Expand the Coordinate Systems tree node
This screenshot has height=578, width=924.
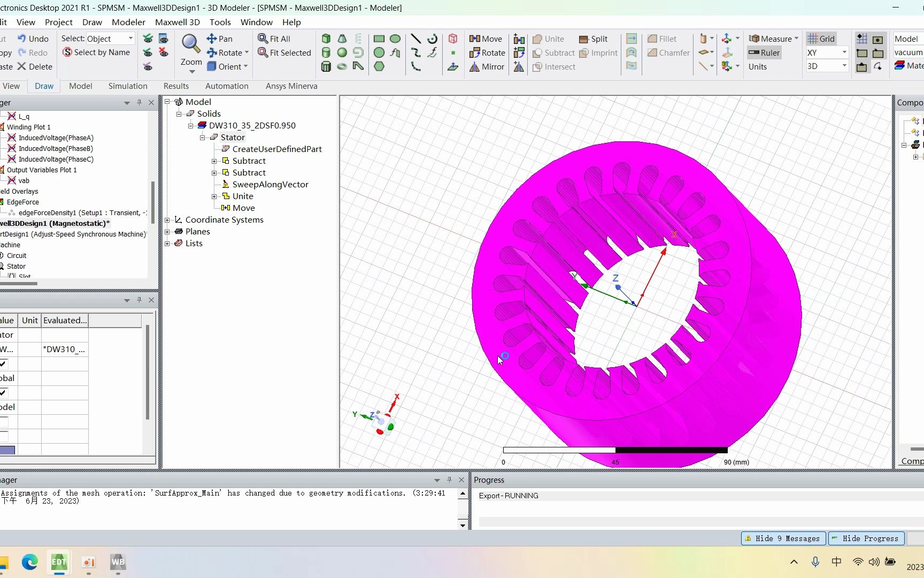click(167, 220)
